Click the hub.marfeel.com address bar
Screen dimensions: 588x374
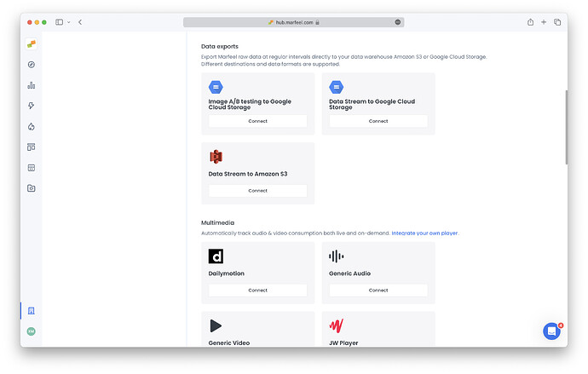294,22
